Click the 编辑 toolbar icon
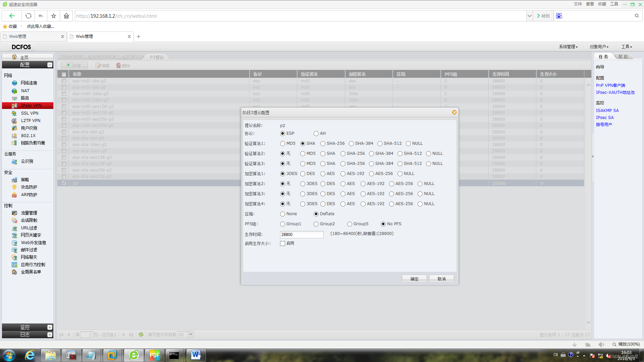The width and height of the screenshot is (644, 362). 103,65
